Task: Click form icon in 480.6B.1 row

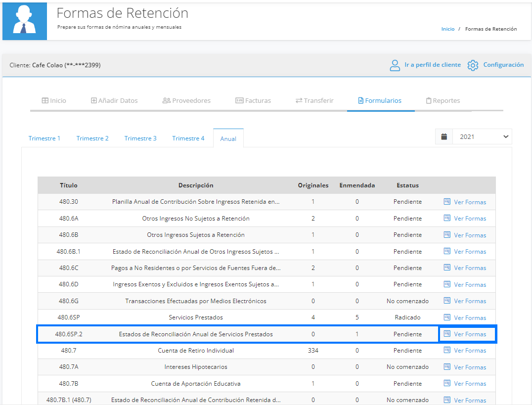Action: pos(447,251)
